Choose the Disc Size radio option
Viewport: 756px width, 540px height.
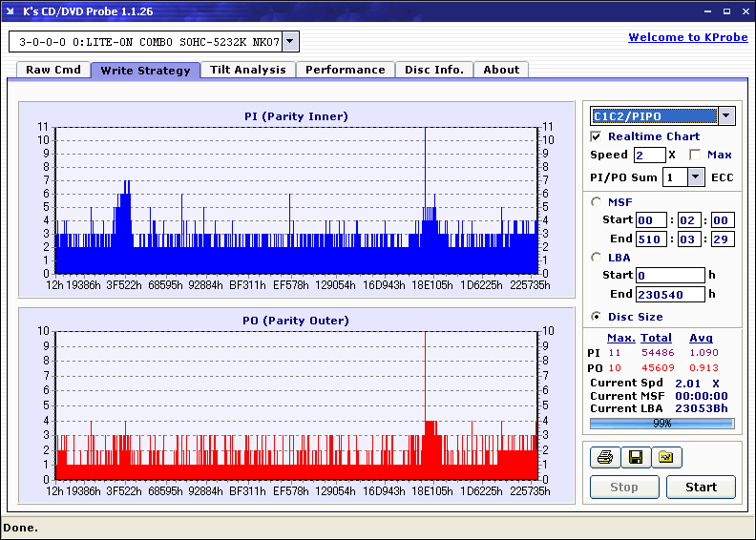597,317
